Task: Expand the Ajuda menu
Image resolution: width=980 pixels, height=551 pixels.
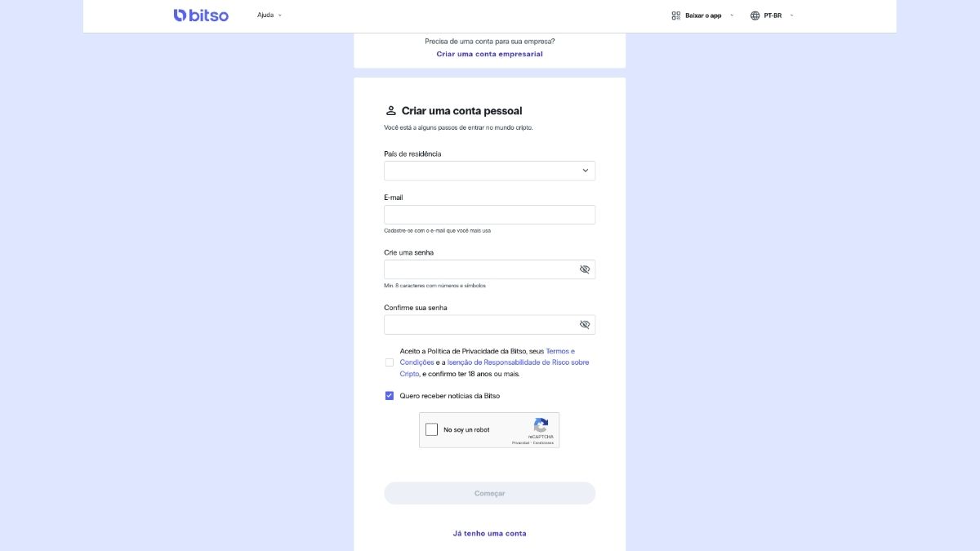Action: pyautogui.click(x=269, y=16)
